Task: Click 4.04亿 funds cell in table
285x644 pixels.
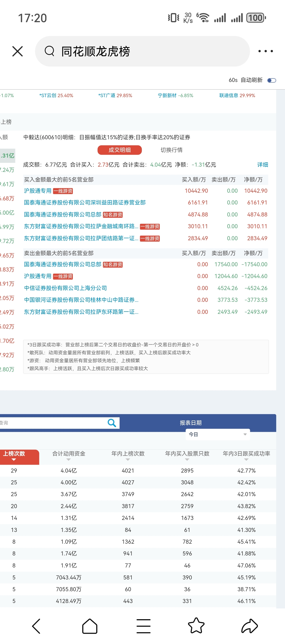Action: (x=69, y=471)
